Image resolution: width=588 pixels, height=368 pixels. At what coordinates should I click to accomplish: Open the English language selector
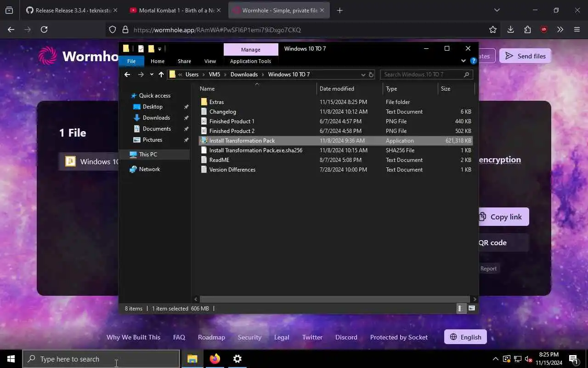pyautogui.click(x=465, y=337)
